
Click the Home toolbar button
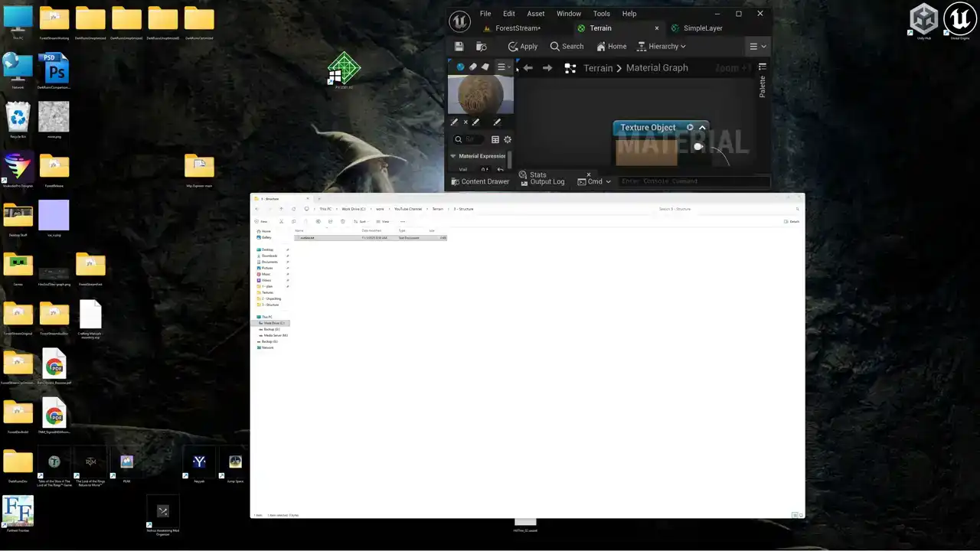tap(612, 47)
